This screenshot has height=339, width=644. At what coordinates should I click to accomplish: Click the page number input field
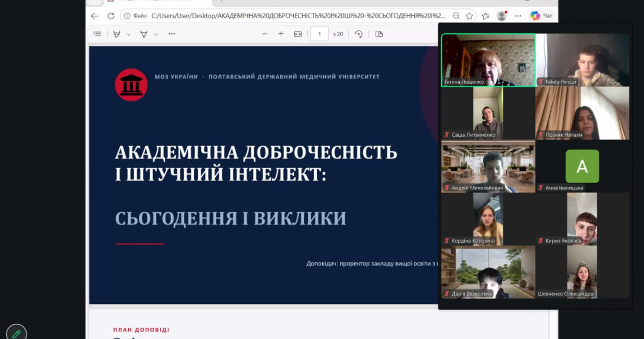pos(319,34)
